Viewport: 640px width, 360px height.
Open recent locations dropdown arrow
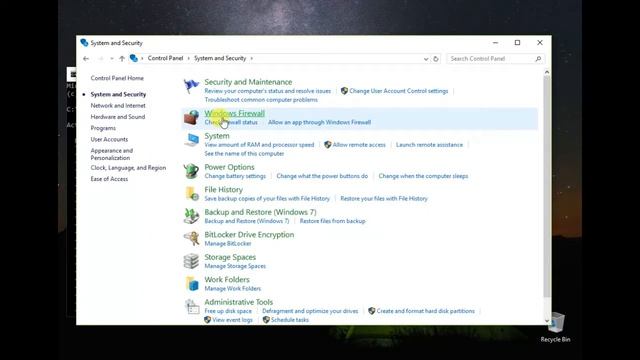tap(111, 59)
